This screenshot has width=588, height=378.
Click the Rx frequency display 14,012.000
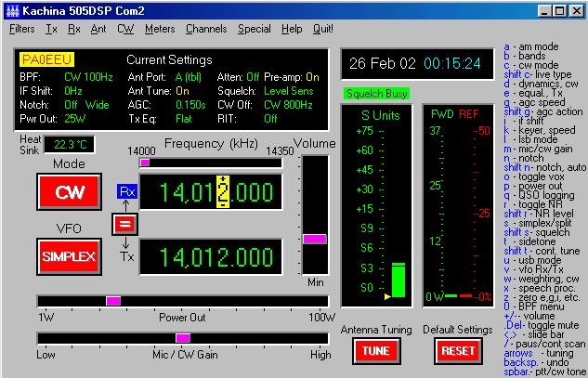pos(211,192)
